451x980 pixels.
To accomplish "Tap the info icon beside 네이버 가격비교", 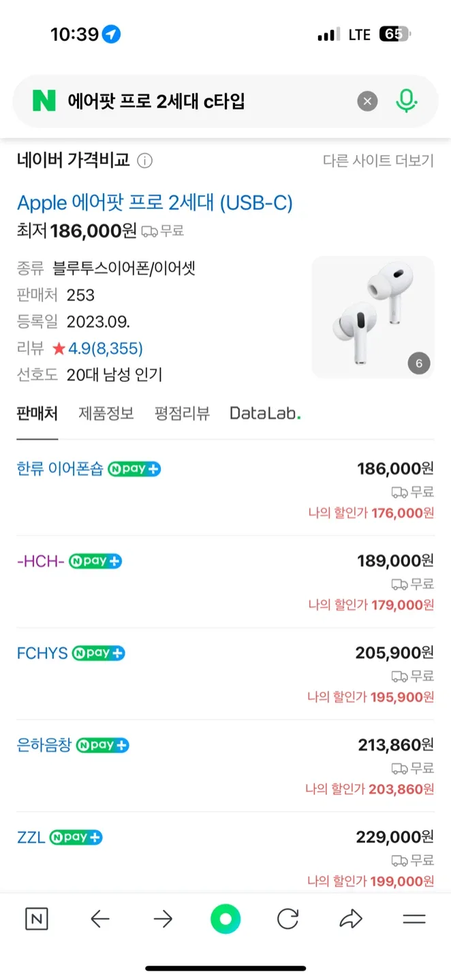I will [145, 161].
